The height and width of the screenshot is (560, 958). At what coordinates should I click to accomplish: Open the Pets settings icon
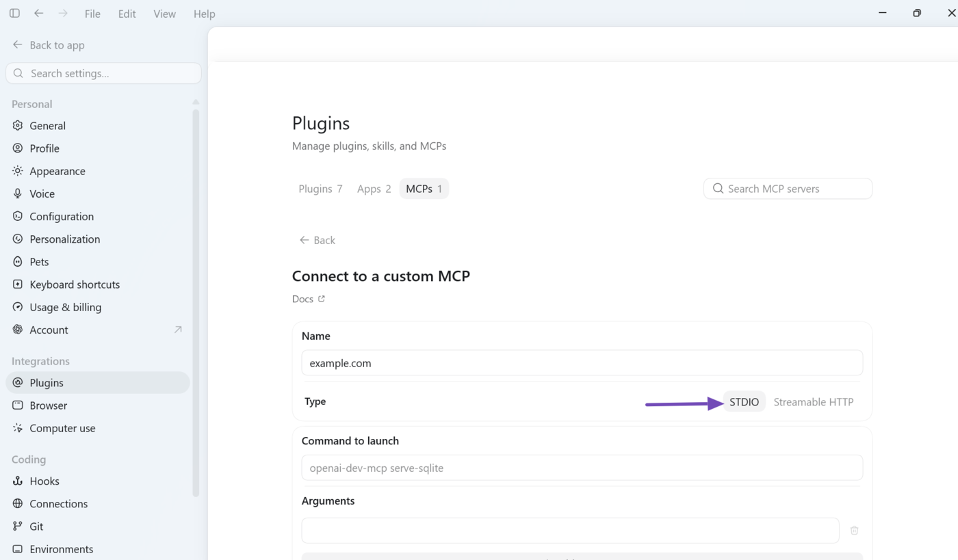tap(18, 261)
